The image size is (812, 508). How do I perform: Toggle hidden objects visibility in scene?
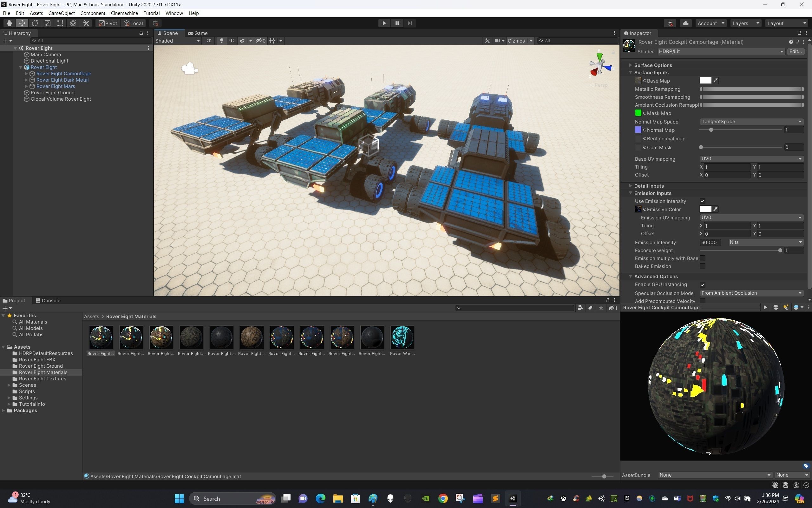(261, 41)
